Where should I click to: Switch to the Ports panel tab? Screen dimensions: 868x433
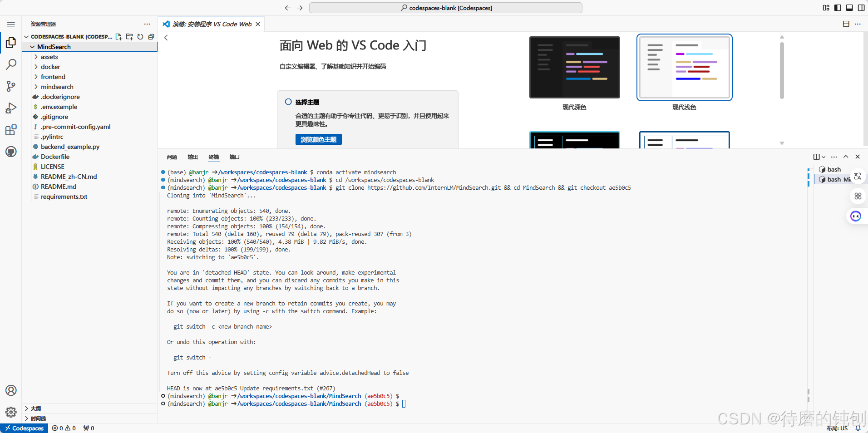coord(235,157)
